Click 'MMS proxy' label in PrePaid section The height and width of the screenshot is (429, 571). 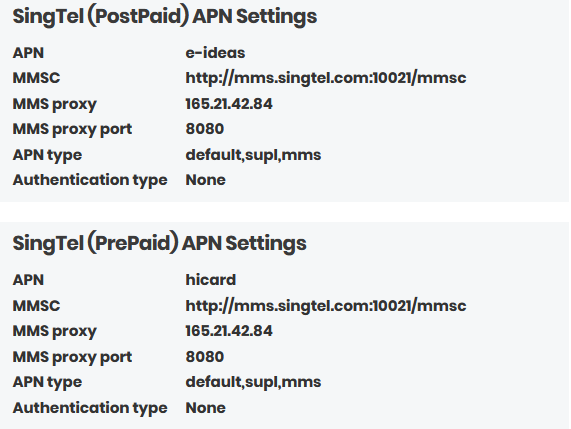click(55, 332)
